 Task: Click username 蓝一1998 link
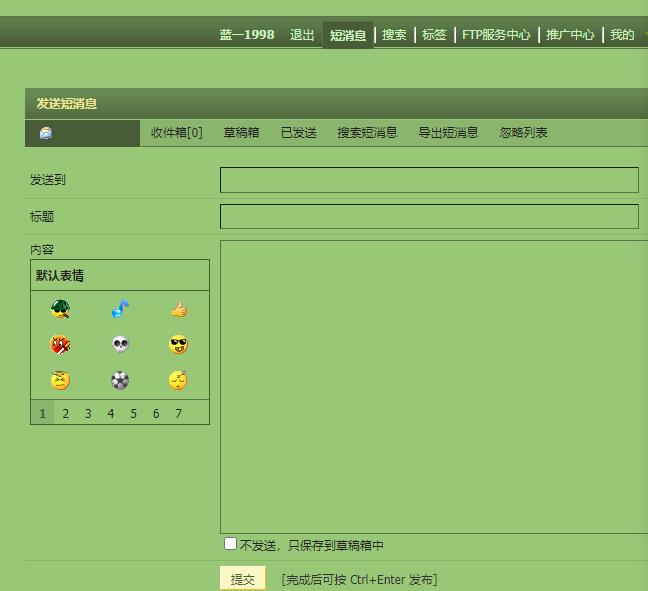click(x=247, y=35)
